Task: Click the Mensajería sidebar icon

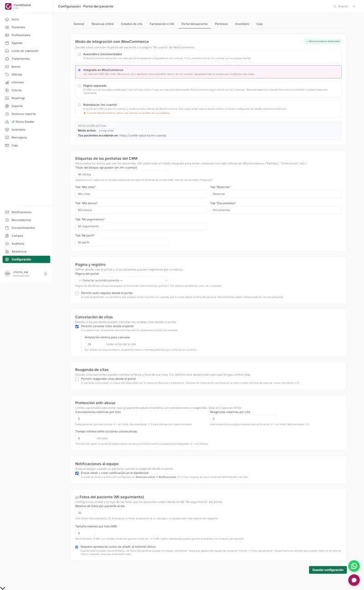Action: [x=7, y=137]
